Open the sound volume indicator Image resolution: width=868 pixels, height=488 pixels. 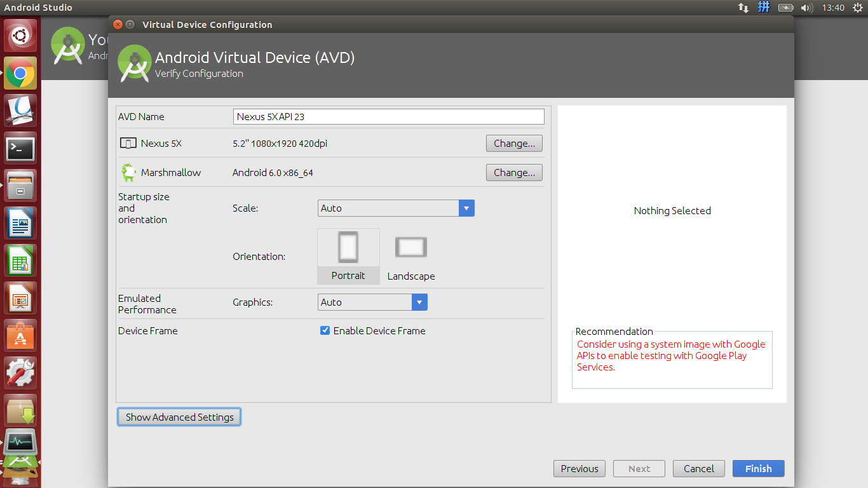point(807,8)
